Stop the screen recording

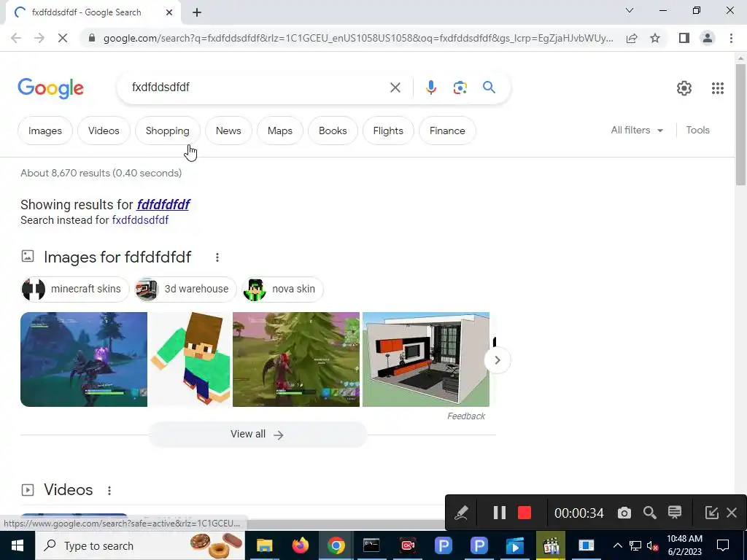(525, 513)
